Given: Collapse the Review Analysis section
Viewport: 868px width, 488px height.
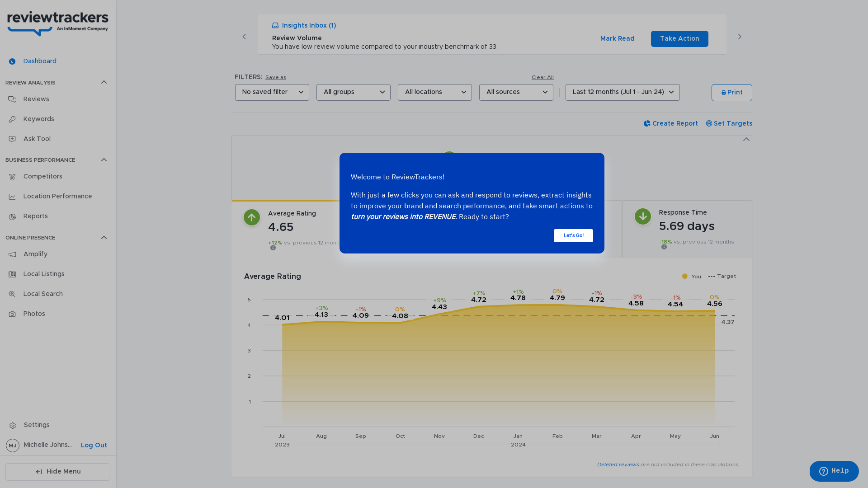Looking at the screenshot, I should 104,82.
